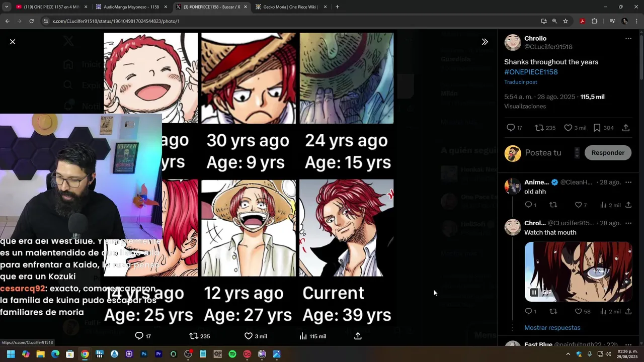Viewport: 644px width, 362px height.
Task: Open the Chrome profile avatar
Action: tap(625, 21)
